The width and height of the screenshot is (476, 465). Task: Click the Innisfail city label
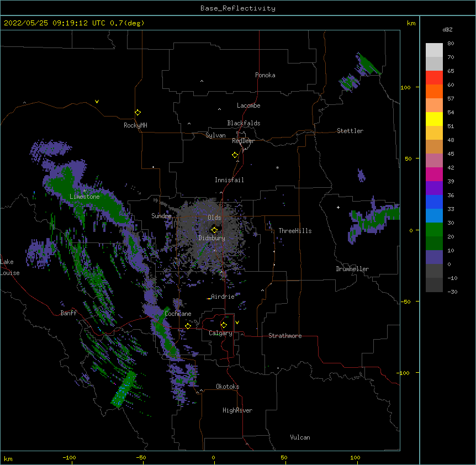click(x=229, y=180)
